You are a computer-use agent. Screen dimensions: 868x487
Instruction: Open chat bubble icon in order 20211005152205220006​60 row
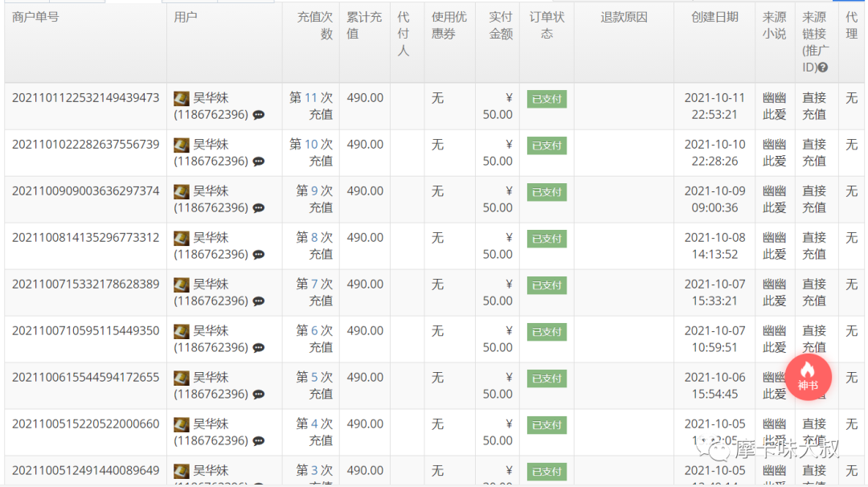click(259, 440)
